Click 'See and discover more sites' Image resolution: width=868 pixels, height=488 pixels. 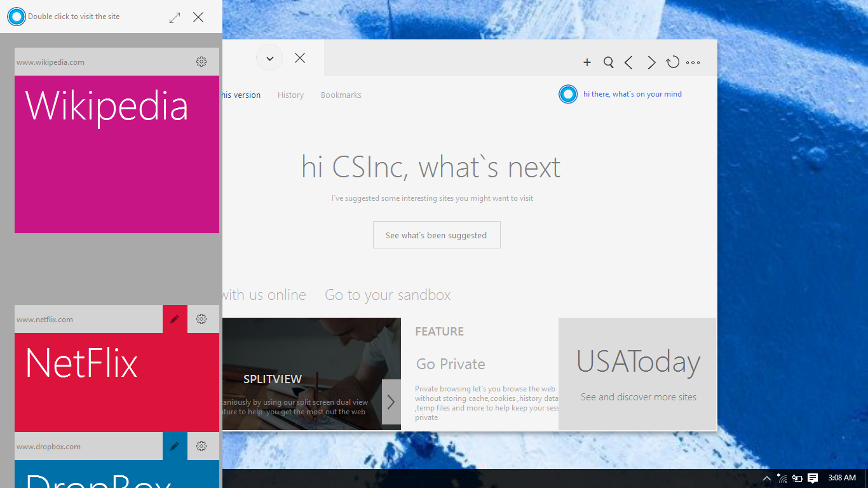(639, 397)
